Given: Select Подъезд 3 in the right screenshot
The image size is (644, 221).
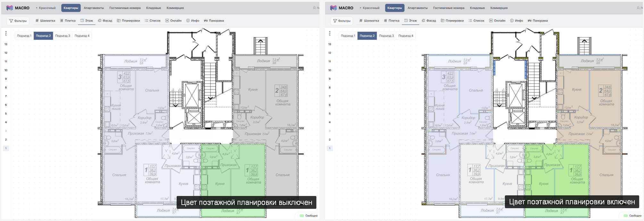Looking at the screenshot, I should [386, 36].
